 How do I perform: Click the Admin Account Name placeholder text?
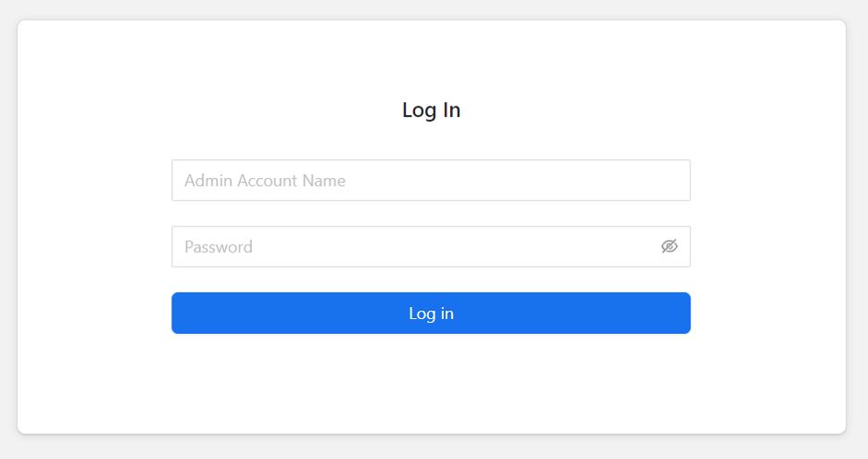click(265, 181)
